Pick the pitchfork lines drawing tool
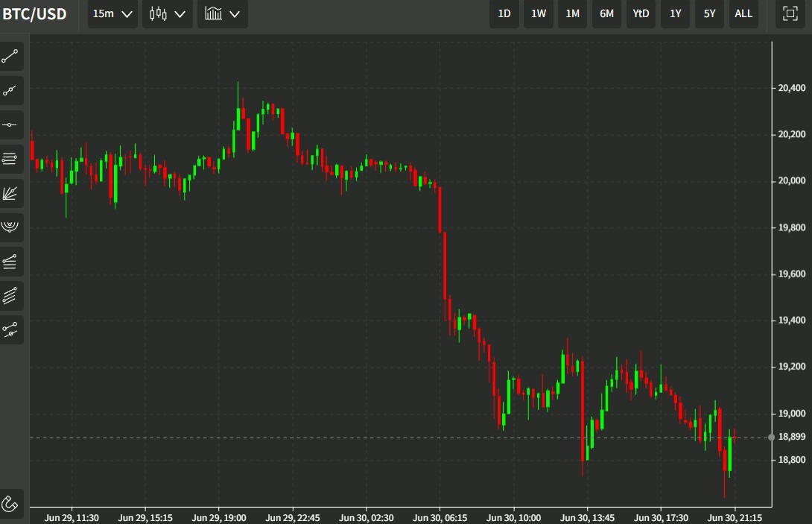 click(x=11, y=262)
